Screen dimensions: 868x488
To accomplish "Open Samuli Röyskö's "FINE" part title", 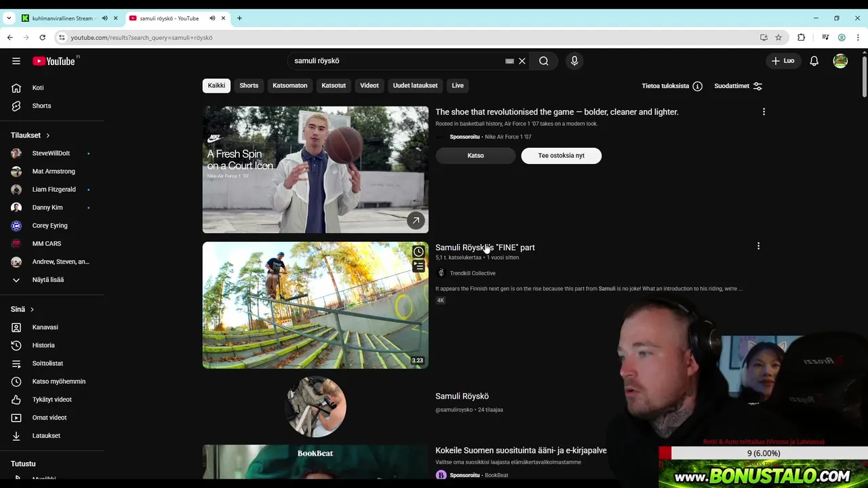I will point(485,247).
